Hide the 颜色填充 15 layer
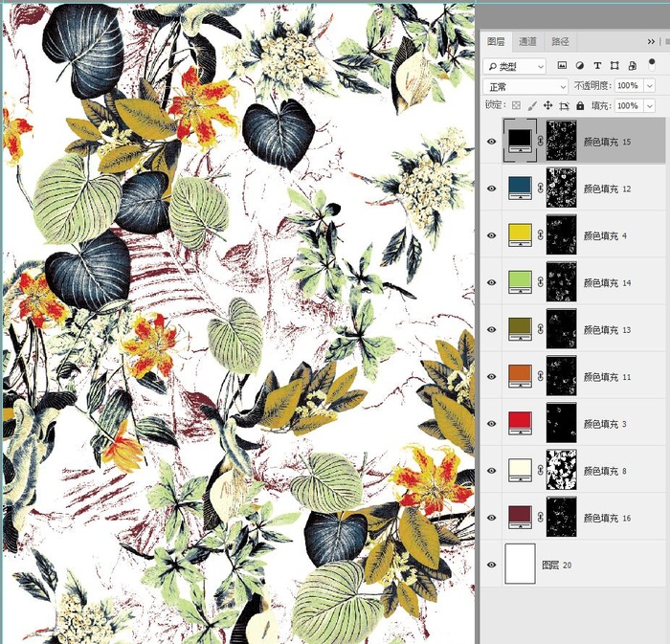The image size is (670, 644). coord(492,142)
